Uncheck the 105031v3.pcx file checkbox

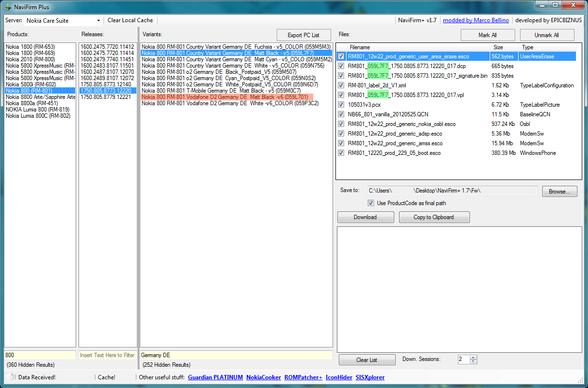tap(341, 105)
